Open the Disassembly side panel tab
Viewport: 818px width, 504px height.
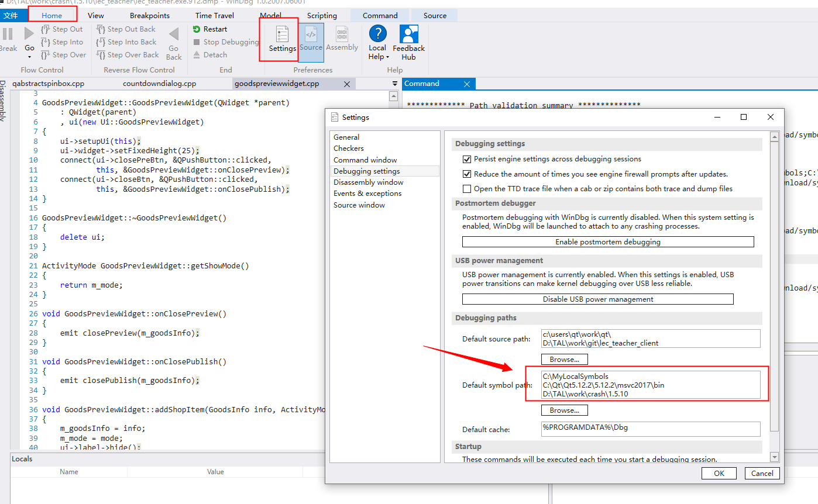tap(3, 101)
